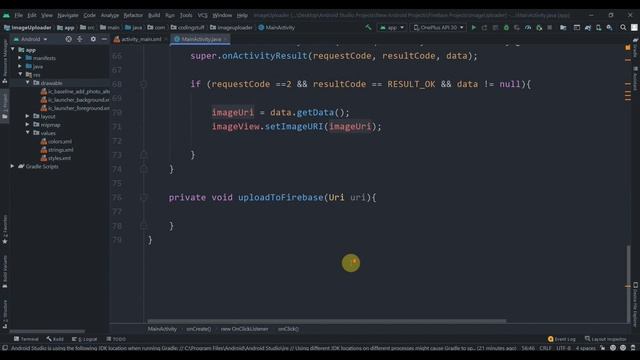Collapse the res folder
This screenshot has width=640, height=360.
(x=20, y=75)
